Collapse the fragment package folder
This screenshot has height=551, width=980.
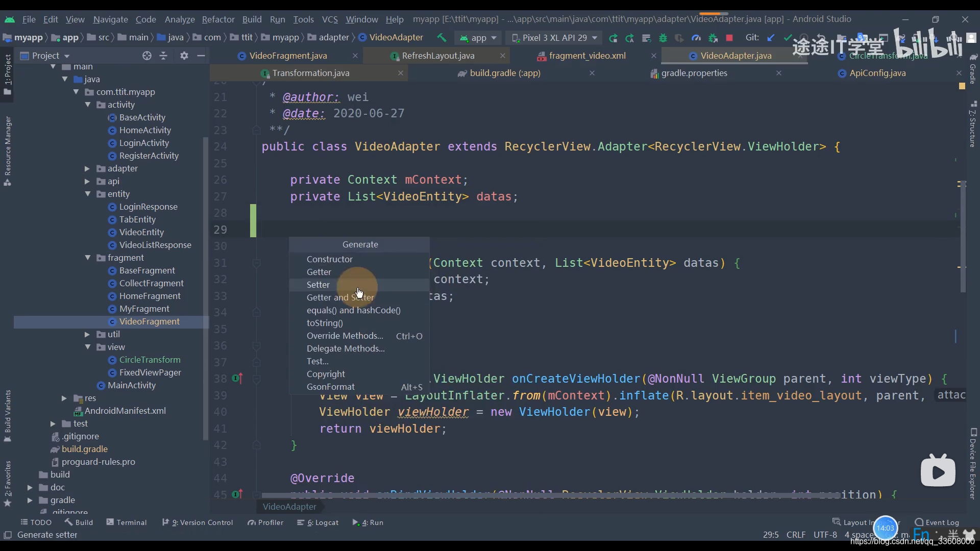(x=87, y=258)
